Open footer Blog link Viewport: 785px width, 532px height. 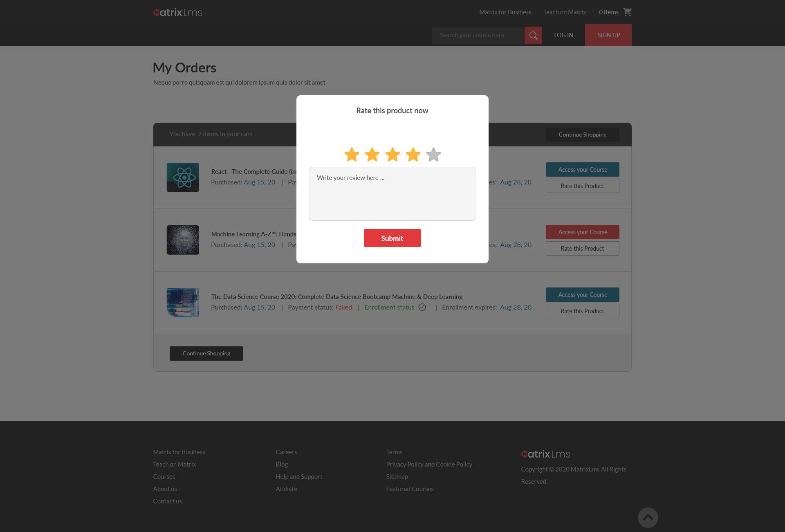[282, 464]
